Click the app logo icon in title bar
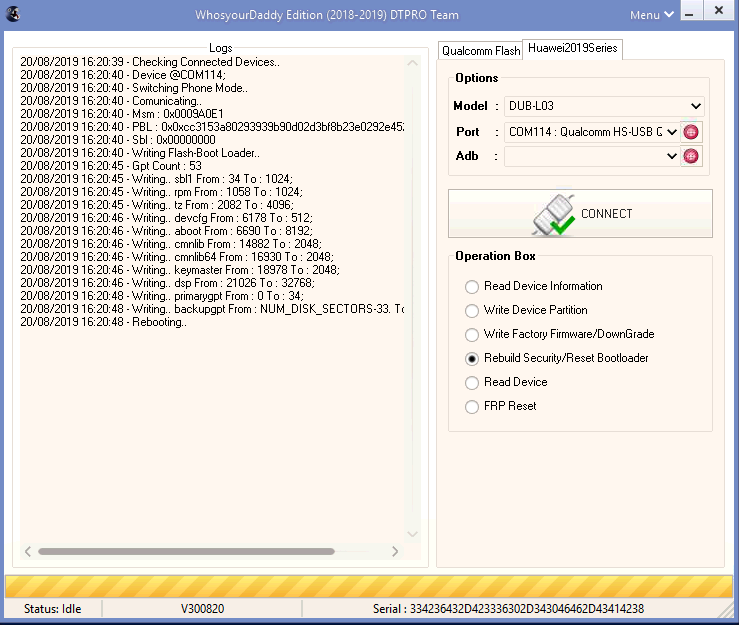The height and width of the screenshot is (625, 739). 13,14
